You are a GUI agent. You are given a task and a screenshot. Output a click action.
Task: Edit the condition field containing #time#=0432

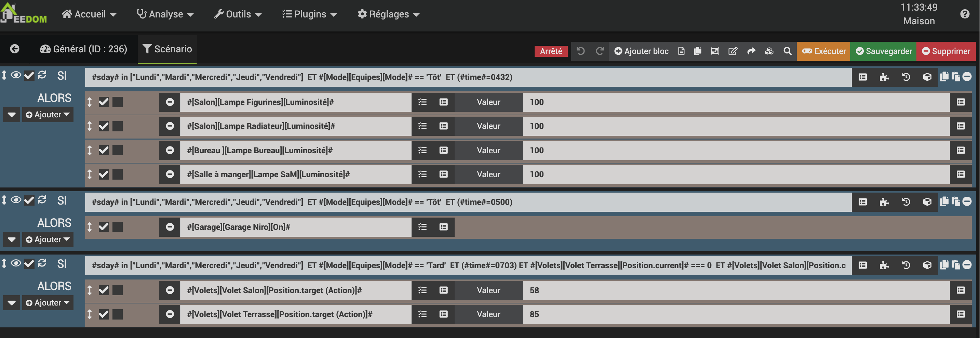(x=468, y=77)
